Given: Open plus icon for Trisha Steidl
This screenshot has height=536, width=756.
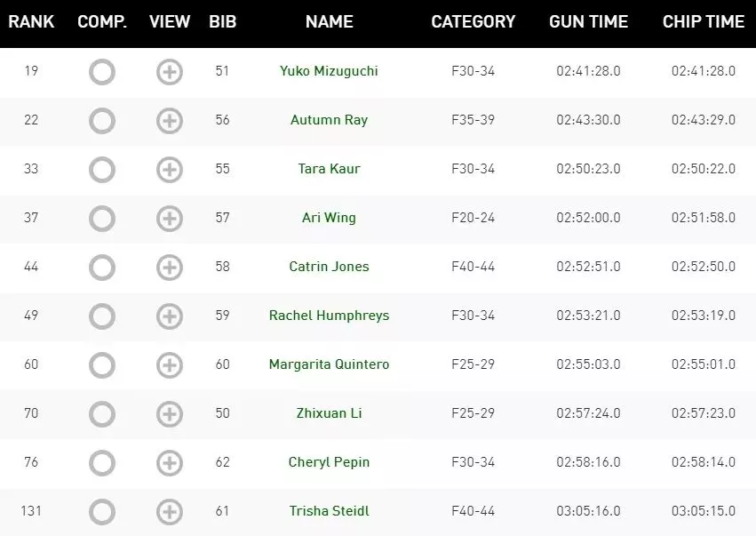Looking at the screenshot, I should pyautogui.click(x=169, y=511).
